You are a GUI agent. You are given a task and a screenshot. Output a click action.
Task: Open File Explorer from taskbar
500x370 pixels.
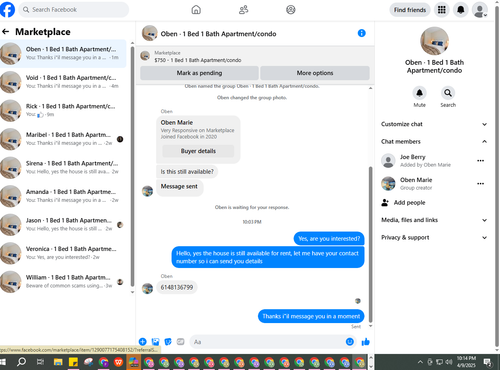[58, 362]
